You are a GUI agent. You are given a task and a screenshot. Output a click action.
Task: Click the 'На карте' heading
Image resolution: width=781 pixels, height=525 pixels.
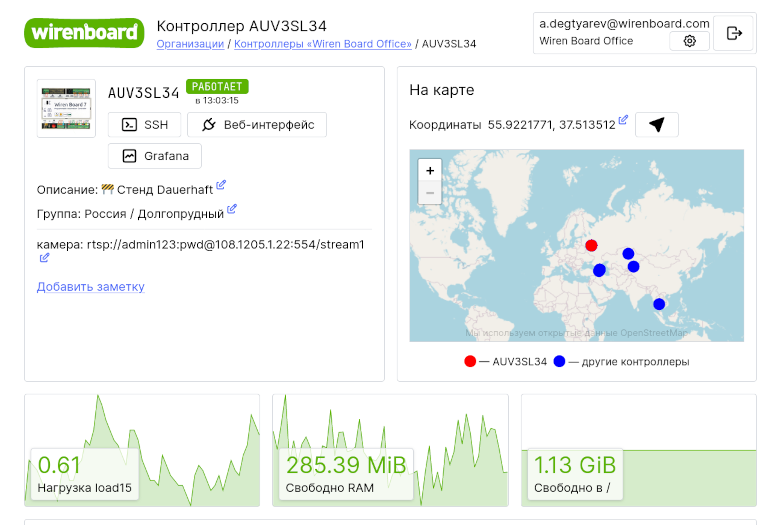442,90
